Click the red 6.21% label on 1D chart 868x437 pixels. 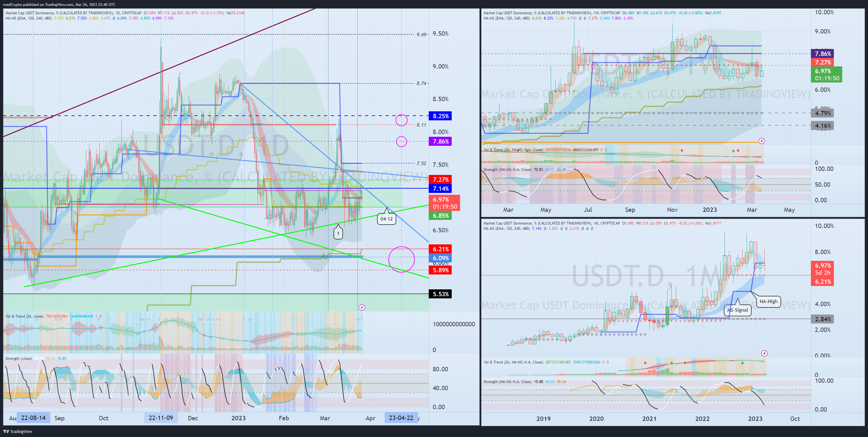(x=441, y=249)
